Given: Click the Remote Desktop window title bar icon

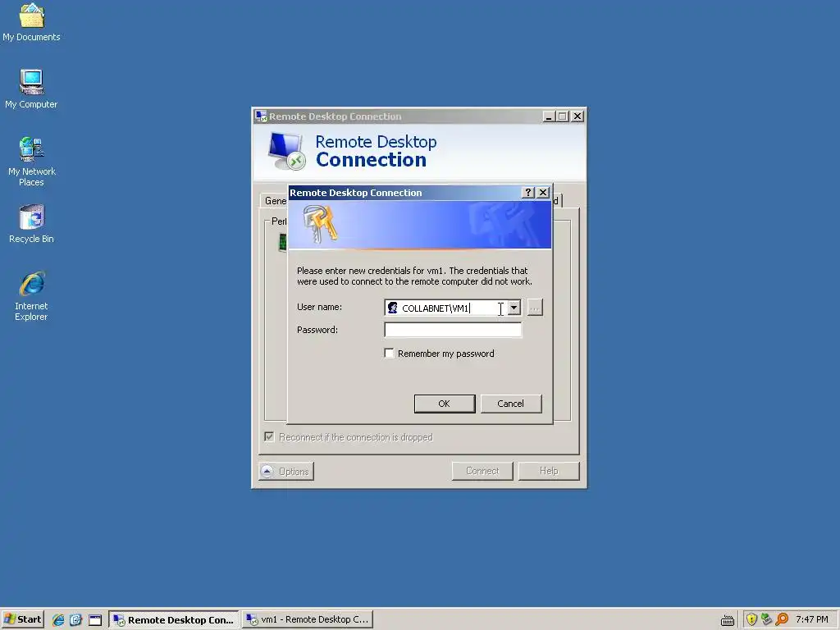Looking at the screenshot, I should pos(261,116).
